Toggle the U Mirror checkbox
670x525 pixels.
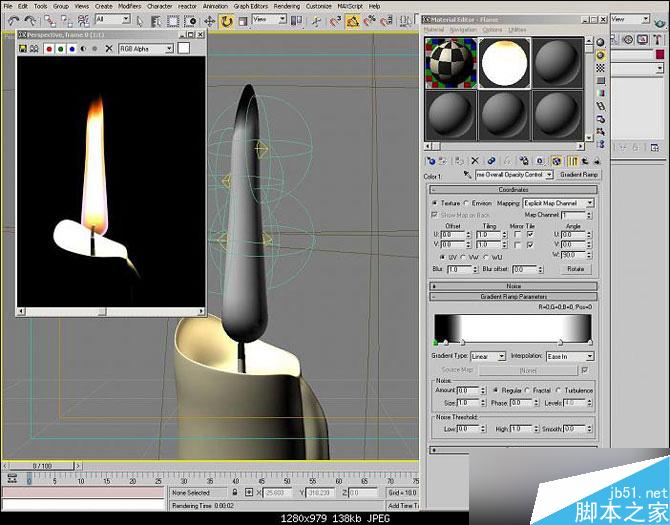click(x=516, y=234)
